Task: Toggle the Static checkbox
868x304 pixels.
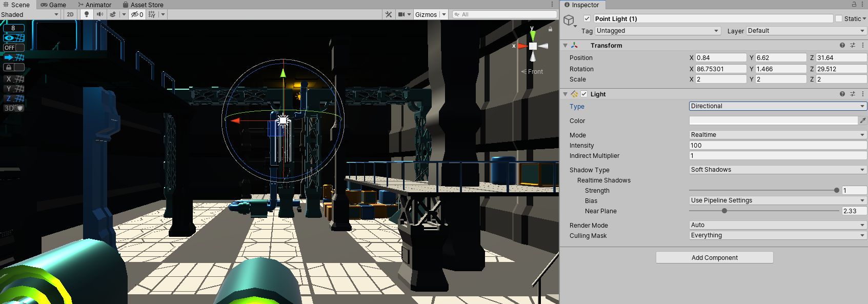Action: tap(839, 18)
